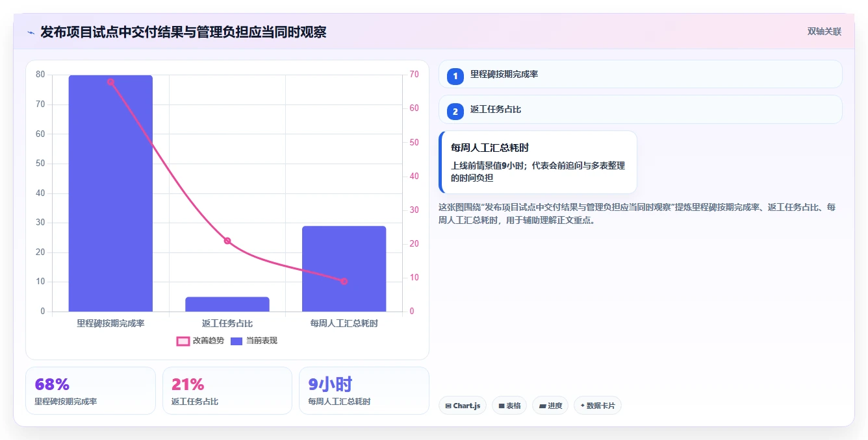Select the 表格 tag
Image resolution: width=868 pixels, height=440 pixels.
click(x=509, y=406)
